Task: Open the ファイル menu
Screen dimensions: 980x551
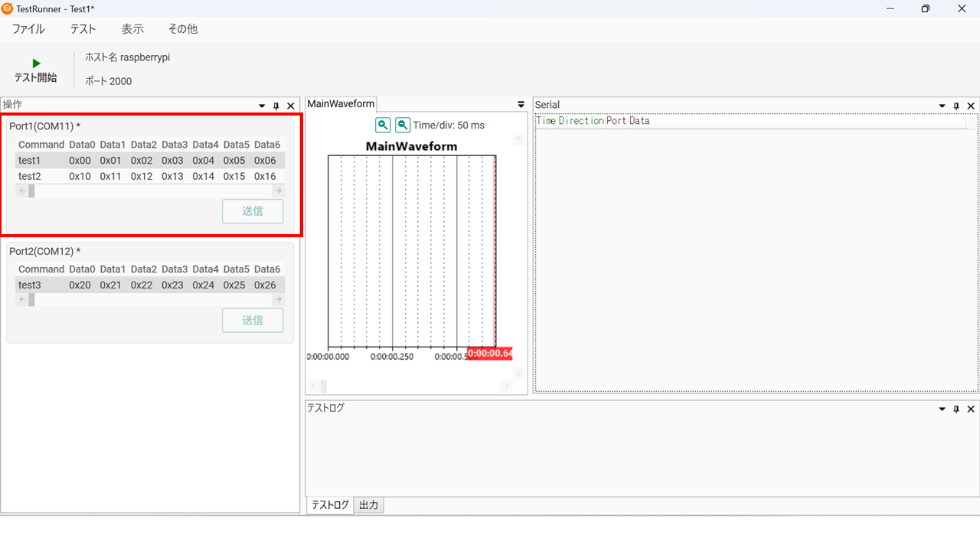Action: [28, 28]
